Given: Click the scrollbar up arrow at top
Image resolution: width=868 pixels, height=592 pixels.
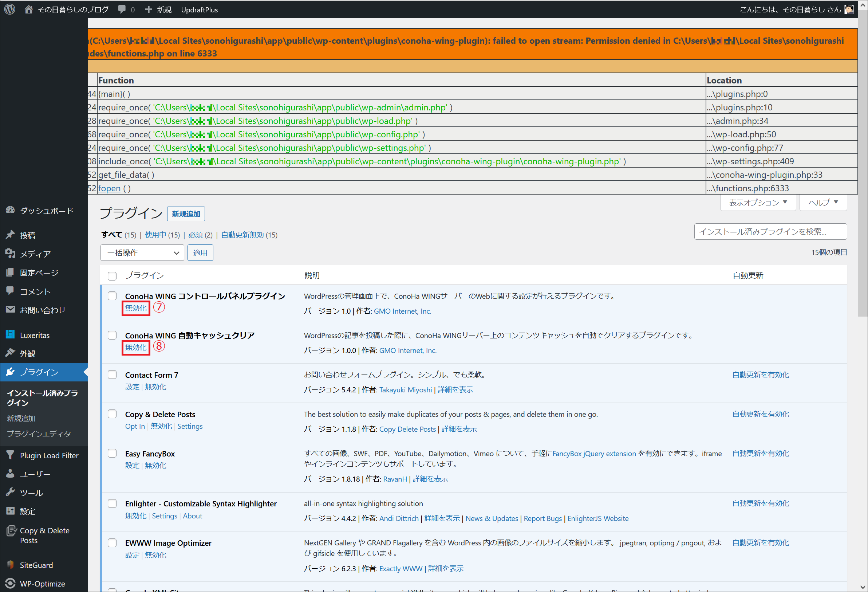Looking at the screenshot, I should click(863, 5).
